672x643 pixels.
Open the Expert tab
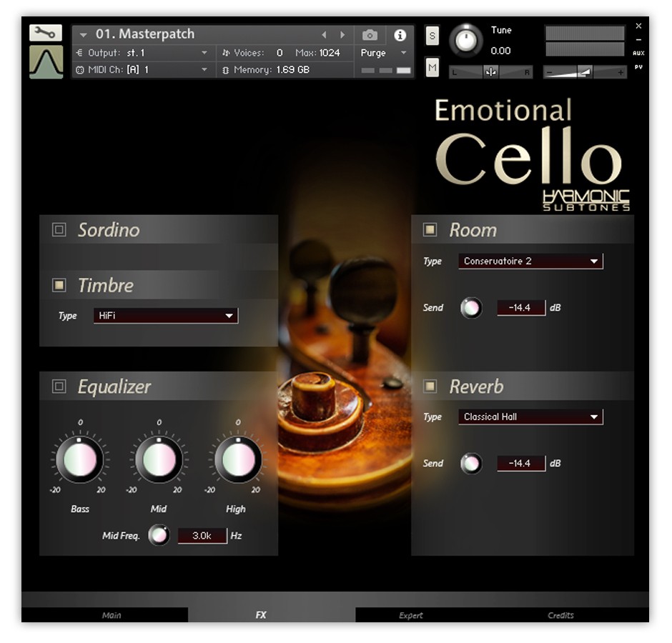(x=410, y=614)
